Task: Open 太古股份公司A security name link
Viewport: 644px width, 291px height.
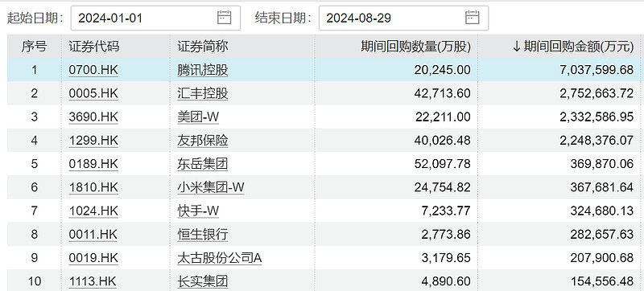Action: coord(219,258)
